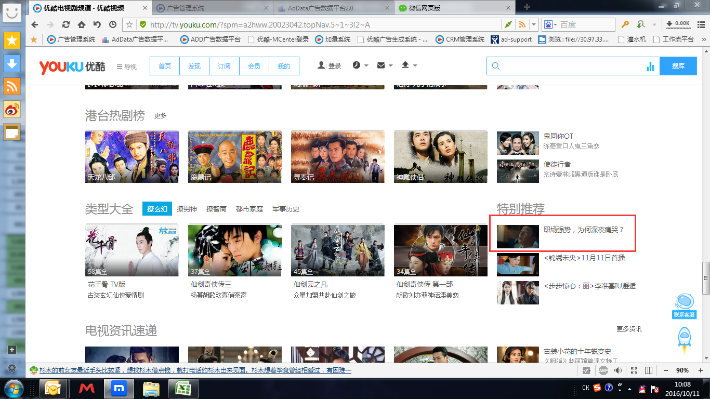
Task: Open the 鹿鼎记 drama thumbnail
Action: (235, 157)
